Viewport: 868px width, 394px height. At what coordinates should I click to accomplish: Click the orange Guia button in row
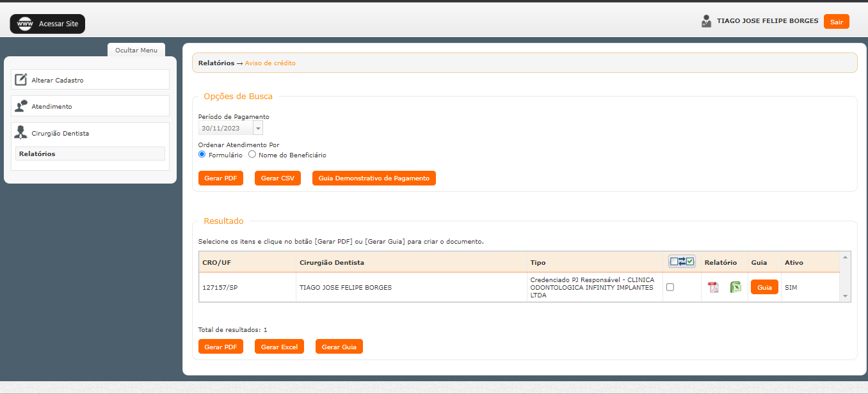[764, 287]
